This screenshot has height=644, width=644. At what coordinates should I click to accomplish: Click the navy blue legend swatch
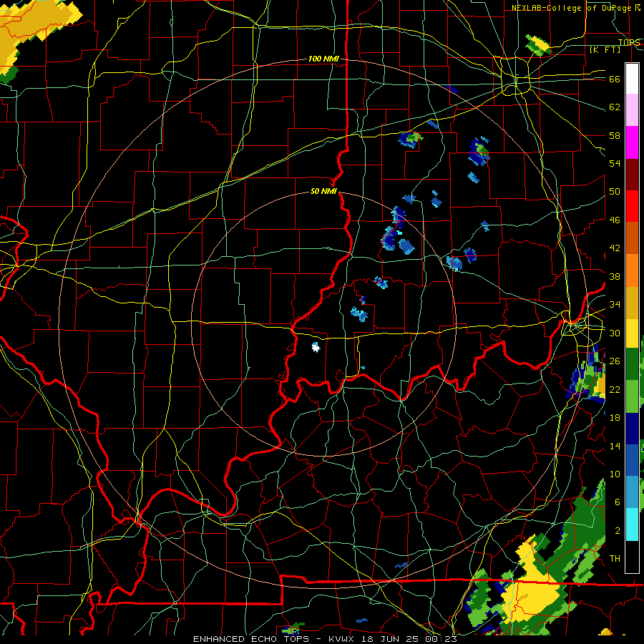pos(632,429)
